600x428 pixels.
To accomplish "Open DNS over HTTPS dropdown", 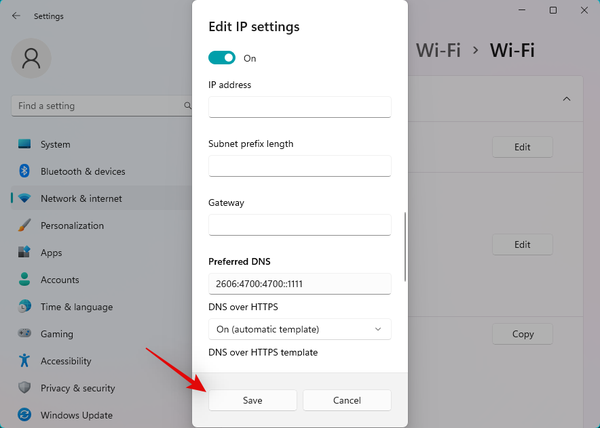I will [x=300, y=329].
